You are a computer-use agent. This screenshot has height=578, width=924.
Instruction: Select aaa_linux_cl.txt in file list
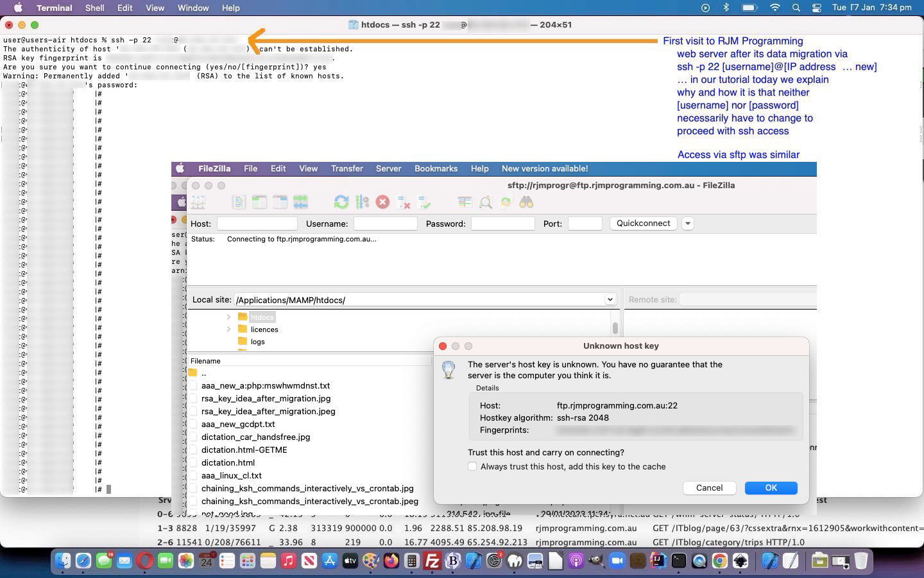pos(231,475)
